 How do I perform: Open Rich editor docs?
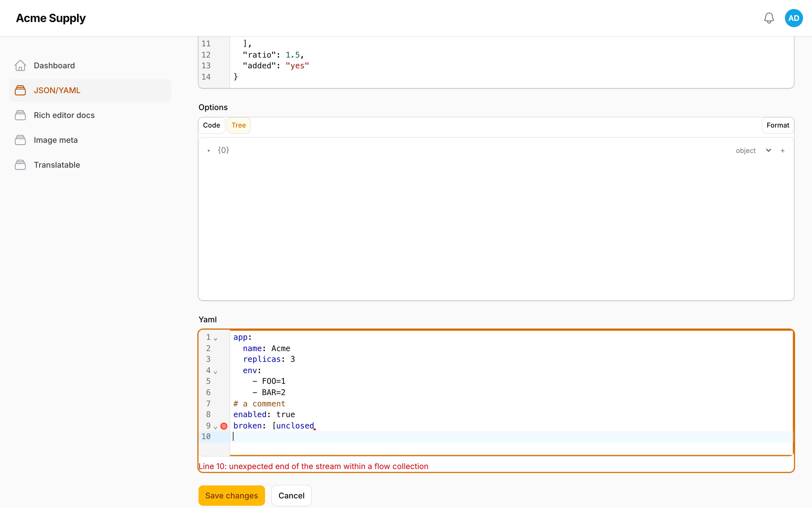(90, 115)
